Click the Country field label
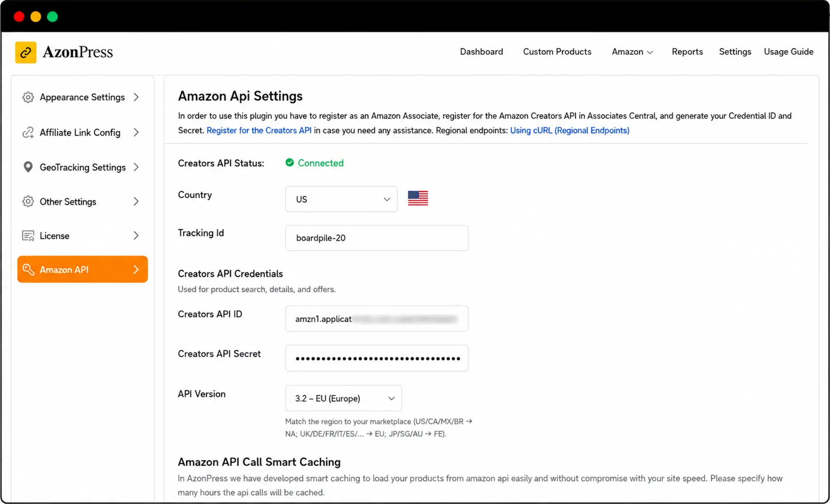 [194, 195]
